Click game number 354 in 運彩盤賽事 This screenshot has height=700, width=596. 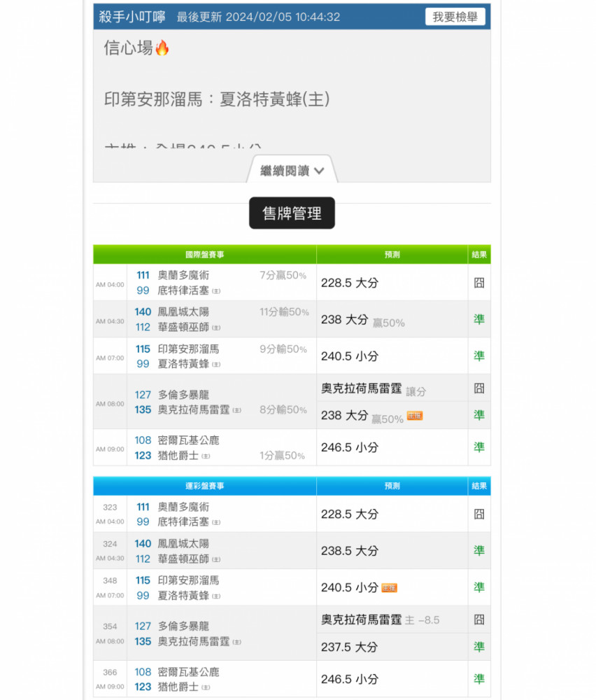[x=110, y=626]
